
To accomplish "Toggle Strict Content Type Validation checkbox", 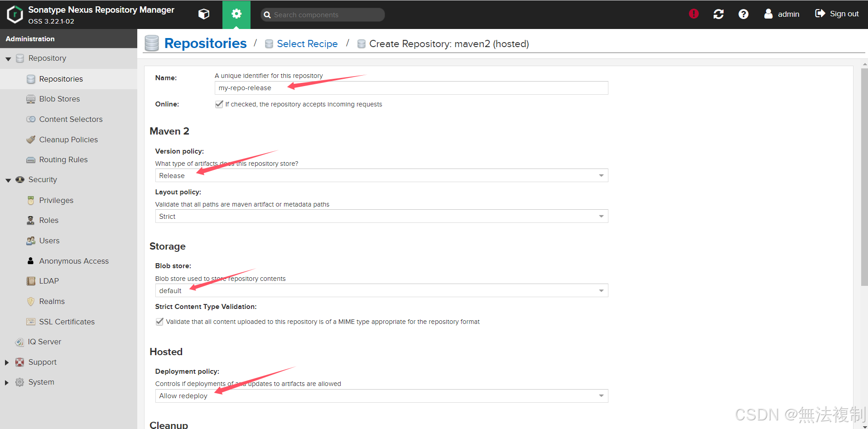I will [x=159, y=322].
